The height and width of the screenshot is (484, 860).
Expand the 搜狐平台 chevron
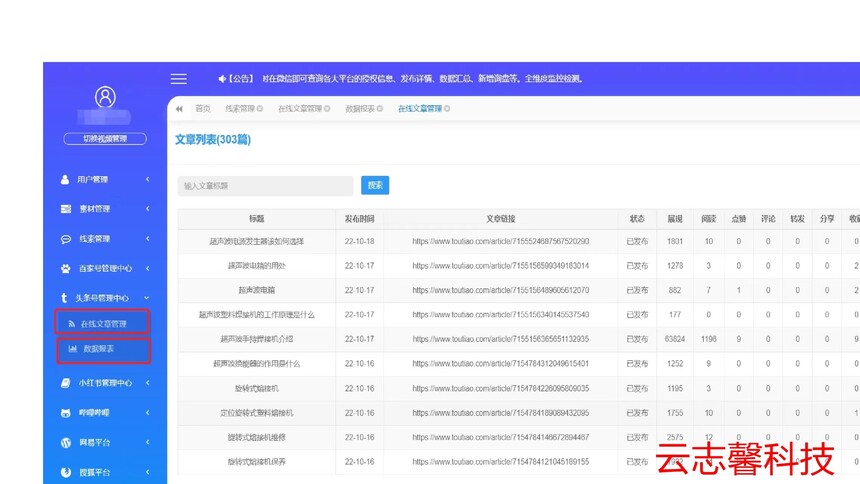[x=148, y=472]
